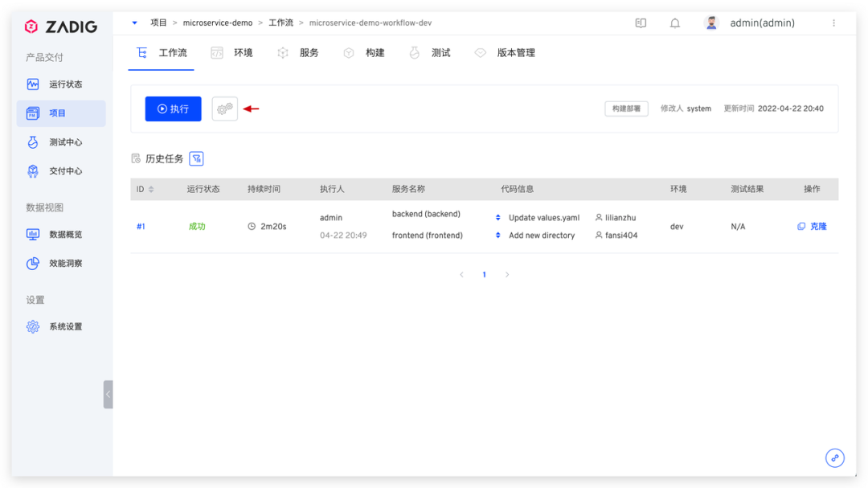This screenshot has height=488, width=868.
Task: Open workflow settings gear button
Action: [225, 109]
